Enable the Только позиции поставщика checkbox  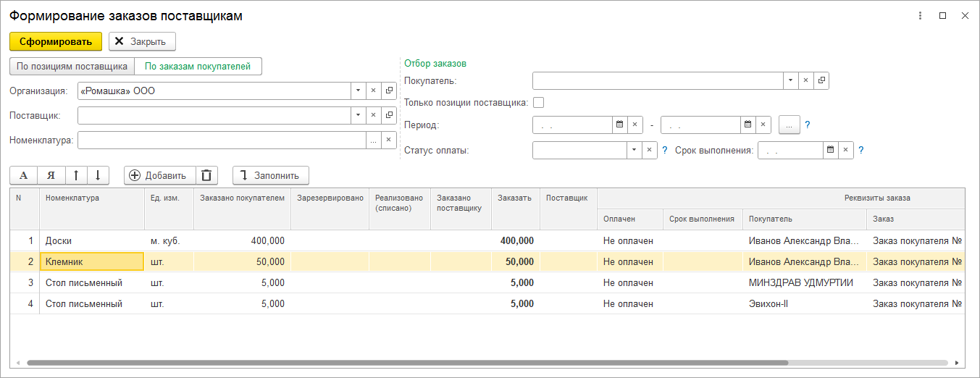538,103
